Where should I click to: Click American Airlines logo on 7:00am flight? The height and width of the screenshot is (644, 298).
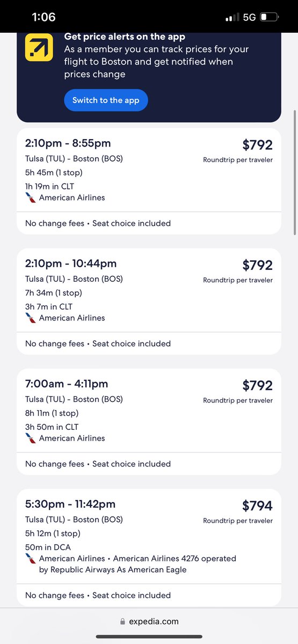(31, 438)
